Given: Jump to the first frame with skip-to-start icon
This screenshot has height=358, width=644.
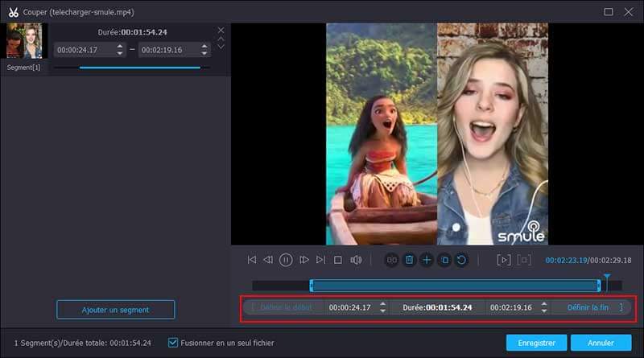Looking at the screenshot, I should 252,260.
